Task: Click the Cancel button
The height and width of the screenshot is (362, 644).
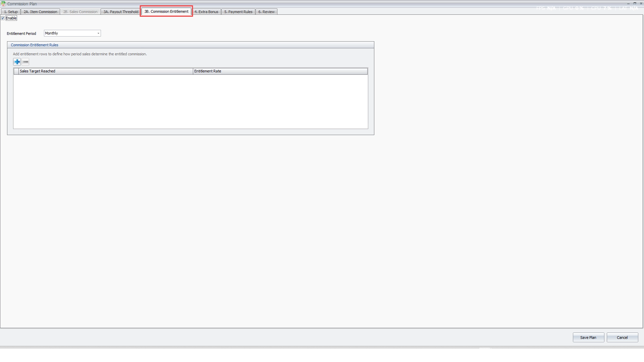Action: [x=622, y=338]
